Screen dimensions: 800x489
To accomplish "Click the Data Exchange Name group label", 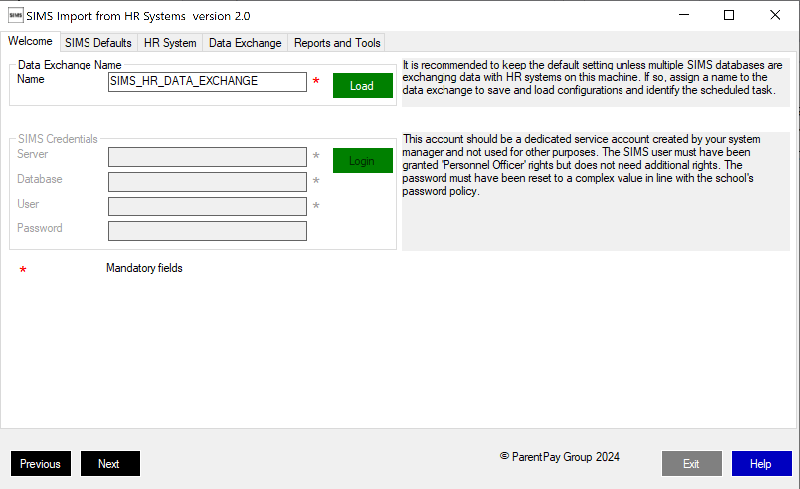I will [69, 65].
